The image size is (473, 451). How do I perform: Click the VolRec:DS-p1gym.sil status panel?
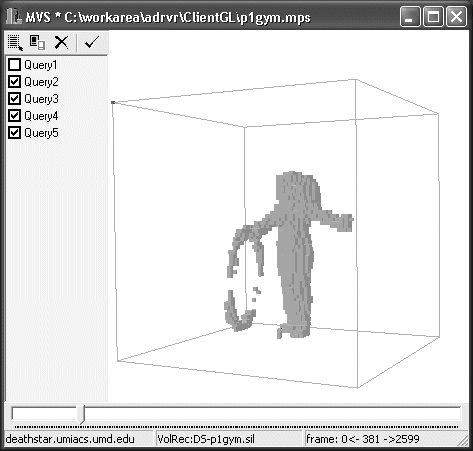[x=229, y=439]
